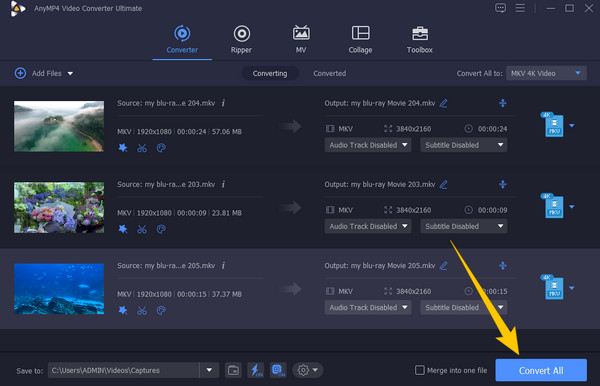The height and width of the screenshot is (386, 600).
Task: Open feedback chat icon in title bar
Action: coord(501,8)
